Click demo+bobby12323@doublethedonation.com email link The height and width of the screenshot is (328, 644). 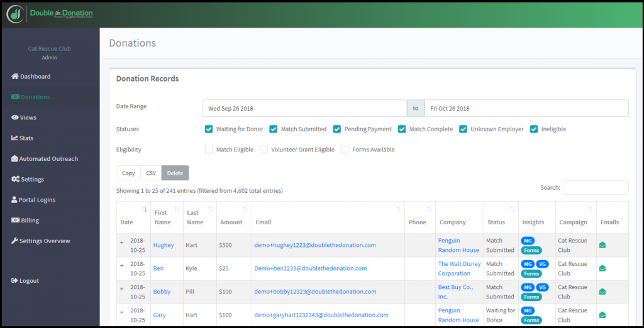click(315, 292)
